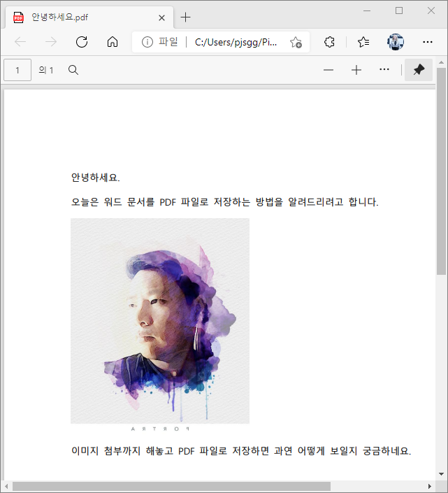Open the extensions puzzle icon
448x493 pixels.
[329, 42]
